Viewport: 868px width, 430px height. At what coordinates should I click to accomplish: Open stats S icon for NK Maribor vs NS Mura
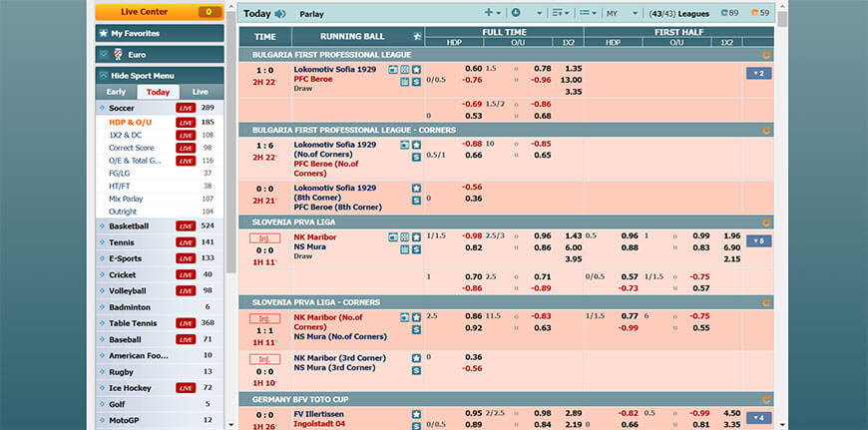pyautogui.click(x=416, y=249)
